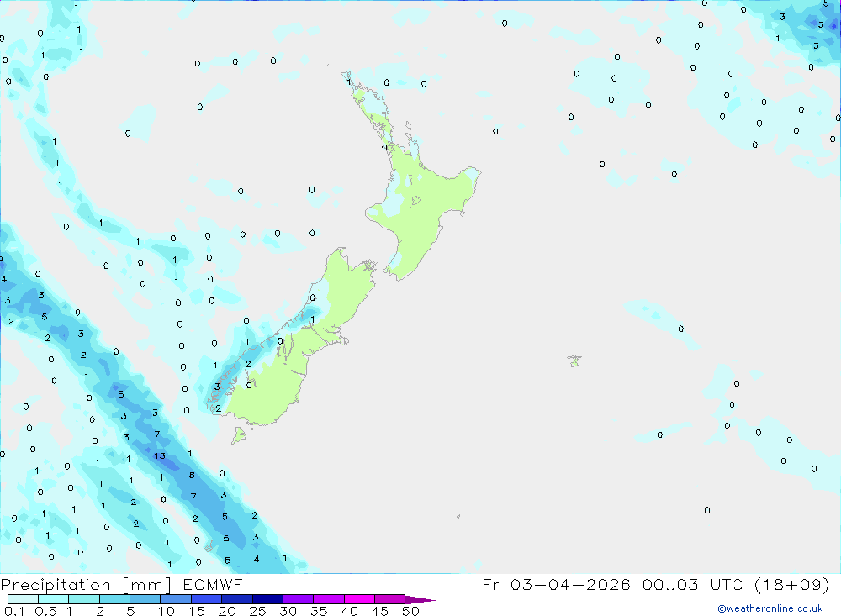Click the '[mm]' unit label
Screen dimensions: 841x616
pos(147,585)
